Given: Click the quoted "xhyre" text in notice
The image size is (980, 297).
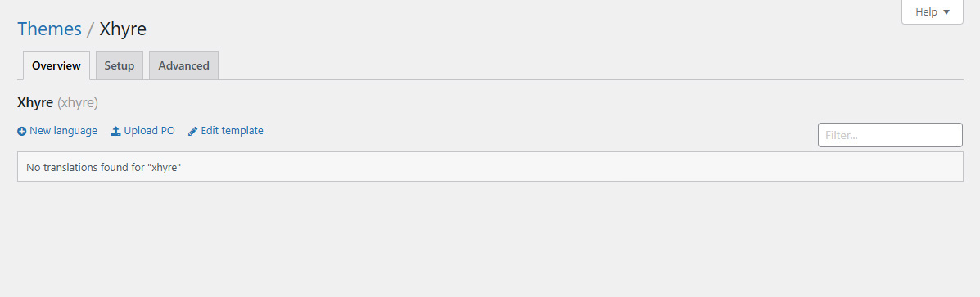Looking at the screenshot, I should [x=165, y=167].
